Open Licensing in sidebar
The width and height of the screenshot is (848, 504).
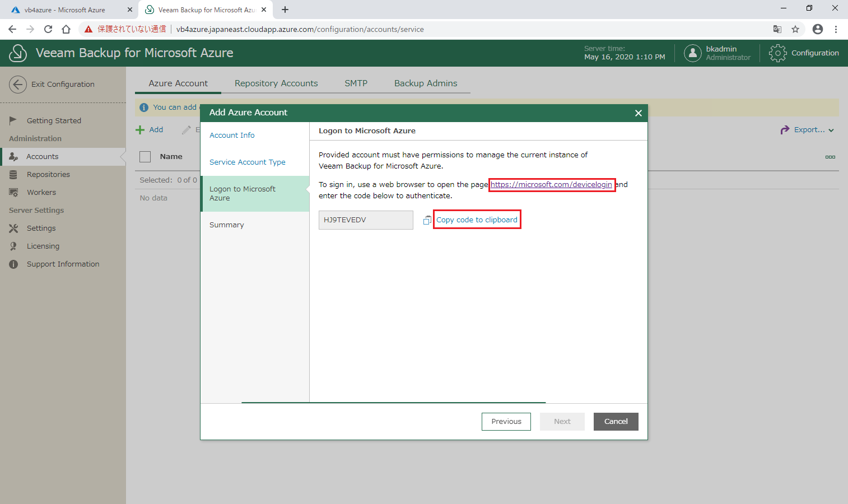[43, 246]
